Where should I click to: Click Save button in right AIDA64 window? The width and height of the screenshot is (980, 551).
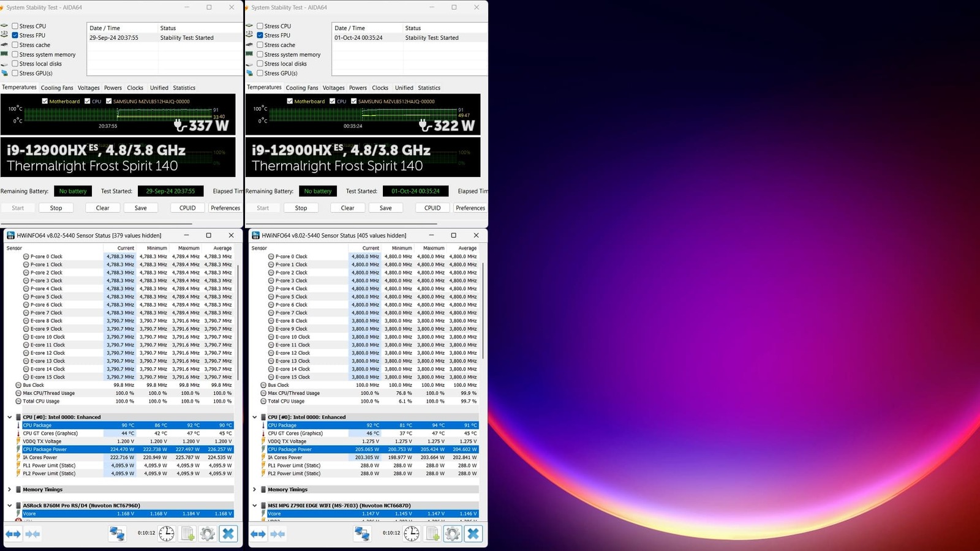[x=385, y=208]
